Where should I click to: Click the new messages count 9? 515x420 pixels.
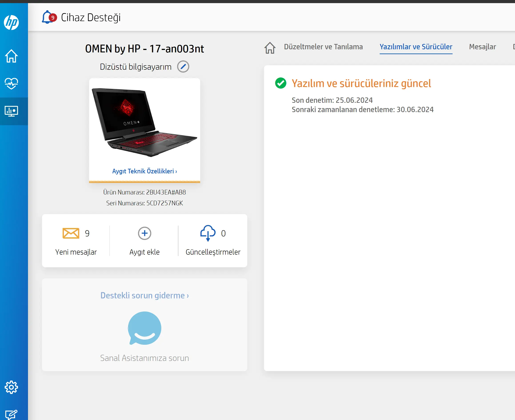click(x=87, y=234)
